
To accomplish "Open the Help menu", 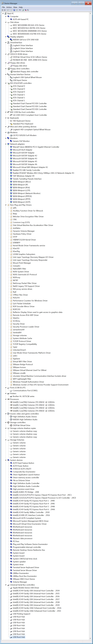I will pos(21,7).
